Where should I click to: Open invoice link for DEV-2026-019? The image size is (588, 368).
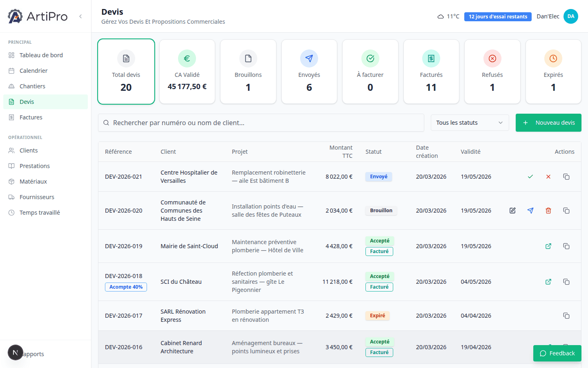[548, 246]
